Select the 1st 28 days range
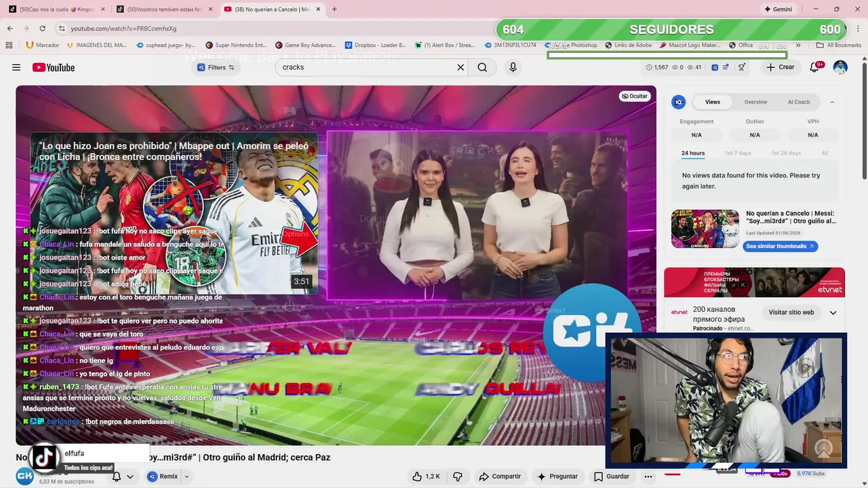Viewport: 868px width, 488px height. [x=786, y=153]
